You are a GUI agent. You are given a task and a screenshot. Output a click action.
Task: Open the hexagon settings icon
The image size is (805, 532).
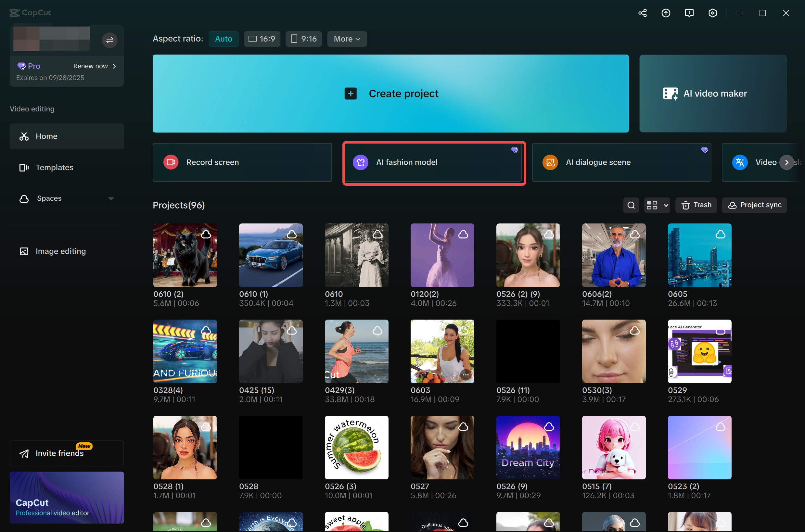click(712, 13)
